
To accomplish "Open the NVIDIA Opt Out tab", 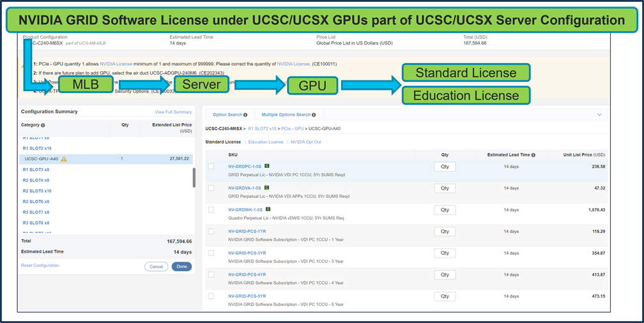I will (x=305, y=142).
